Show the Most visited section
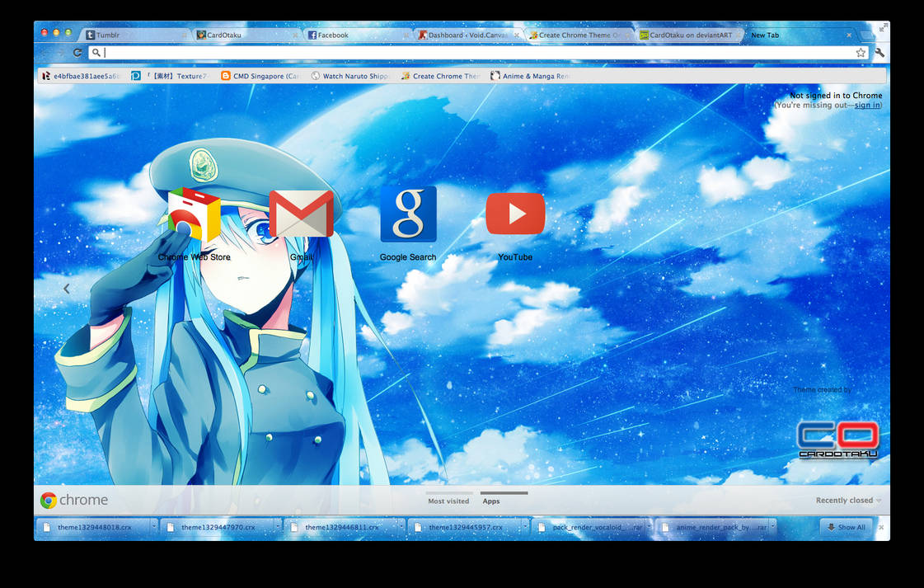The height and width of the screenshot is (588, 924). pos(448,500)
